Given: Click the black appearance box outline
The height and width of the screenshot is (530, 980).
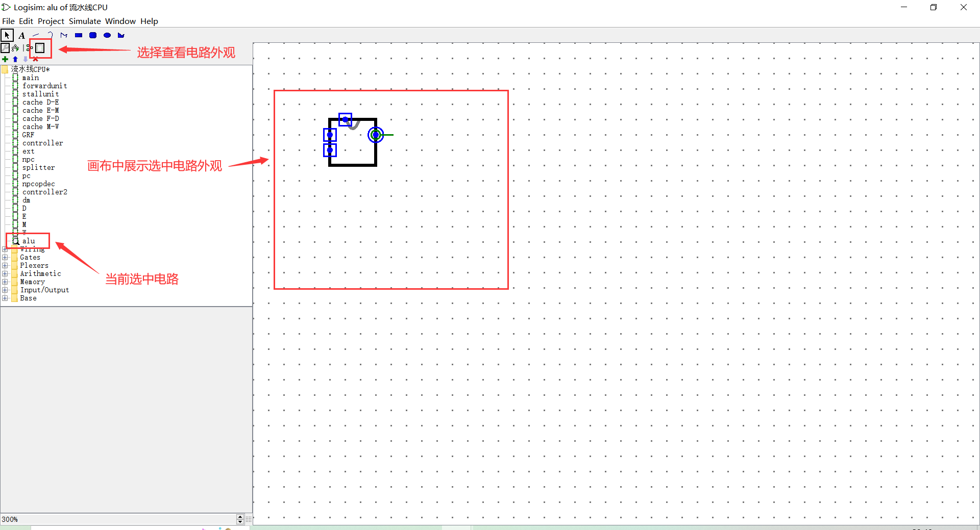Looking at the screenshot, I should point(353,165).
